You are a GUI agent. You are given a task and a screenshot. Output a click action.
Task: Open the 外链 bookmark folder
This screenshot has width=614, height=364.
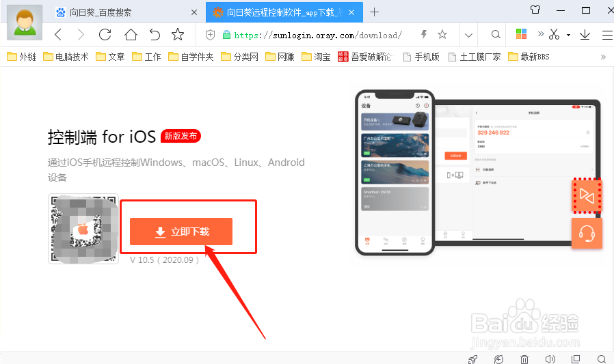(21, 57)
